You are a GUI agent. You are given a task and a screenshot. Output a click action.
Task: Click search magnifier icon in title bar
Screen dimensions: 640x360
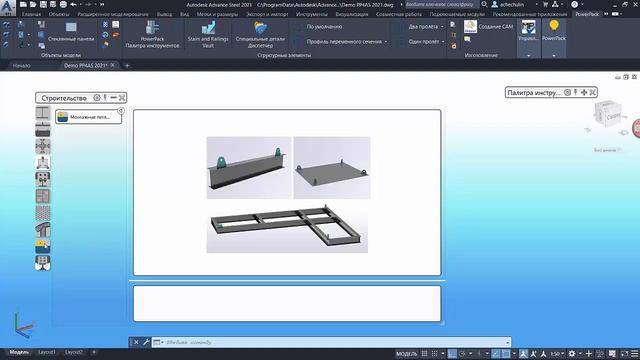click(484, 4)
